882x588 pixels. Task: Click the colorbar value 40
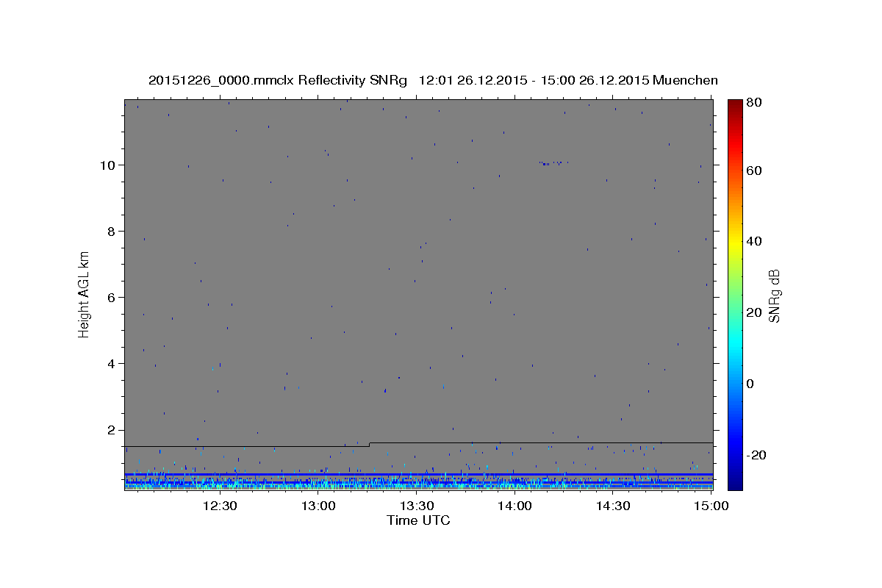[x=753, y=241]
